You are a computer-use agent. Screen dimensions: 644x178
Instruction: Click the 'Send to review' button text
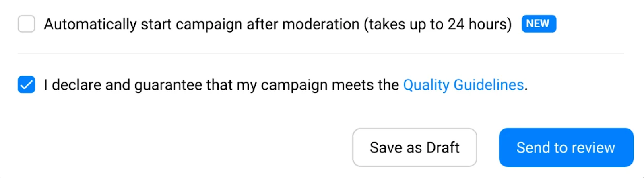click(x=566, y=147)
